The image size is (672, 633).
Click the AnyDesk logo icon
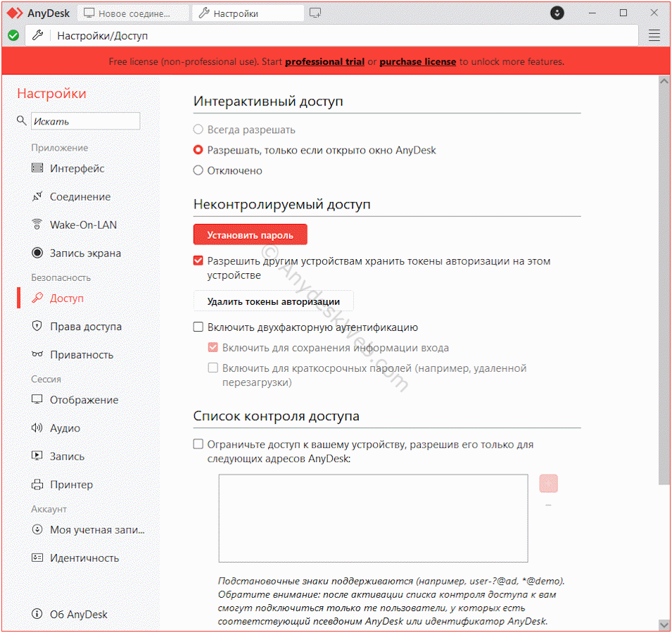click(15, 13)
